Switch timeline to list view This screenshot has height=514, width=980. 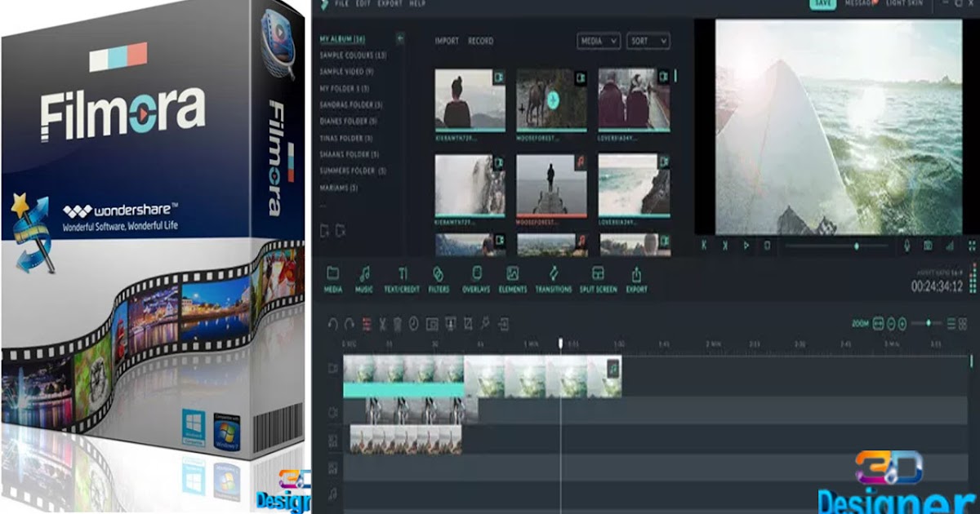coord(952,324)
